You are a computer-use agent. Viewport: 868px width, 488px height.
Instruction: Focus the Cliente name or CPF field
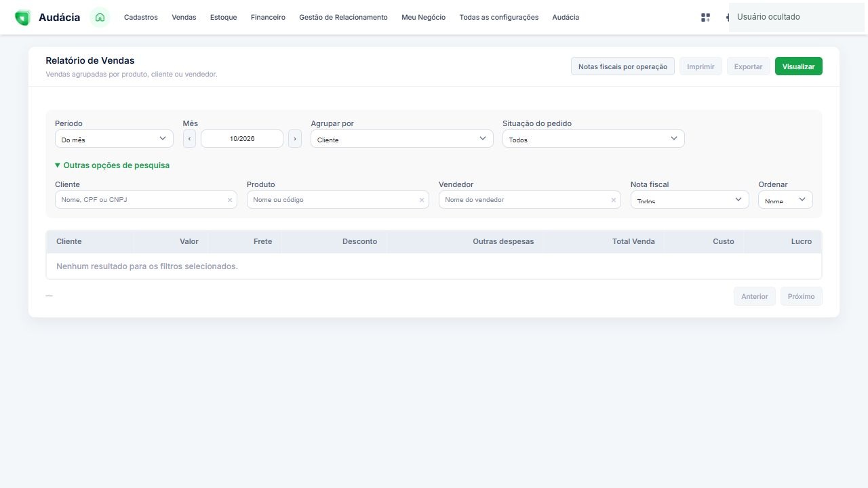click(146, 200)
